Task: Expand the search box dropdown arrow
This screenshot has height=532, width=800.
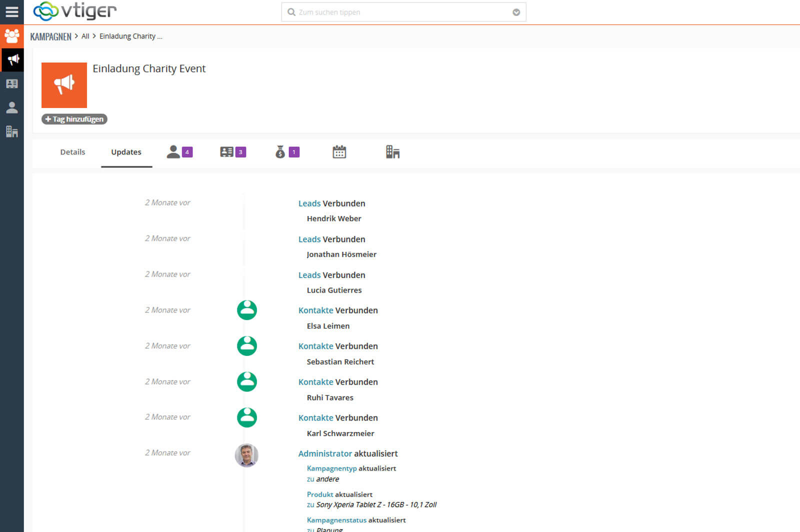Action: tap(516, 12)
